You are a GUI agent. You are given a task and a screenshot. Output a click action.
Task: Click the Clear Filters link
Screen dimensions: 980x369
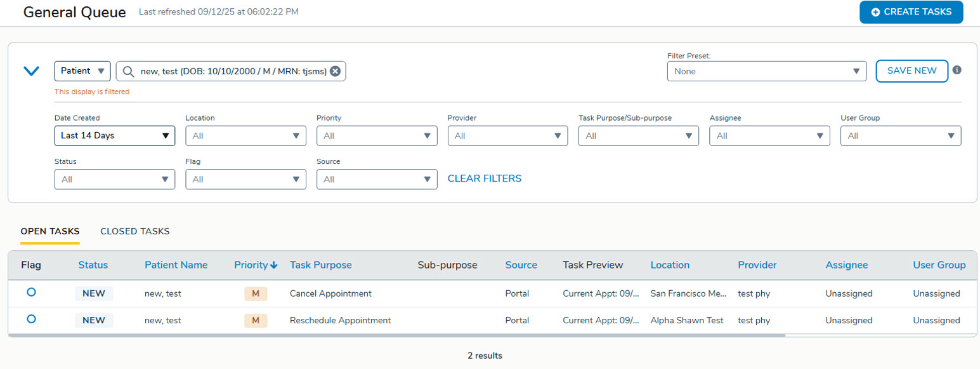pos(485,178)
